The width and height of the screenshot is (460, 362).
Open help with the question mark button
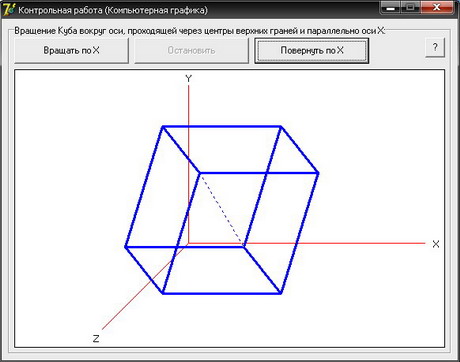(435, 47)
